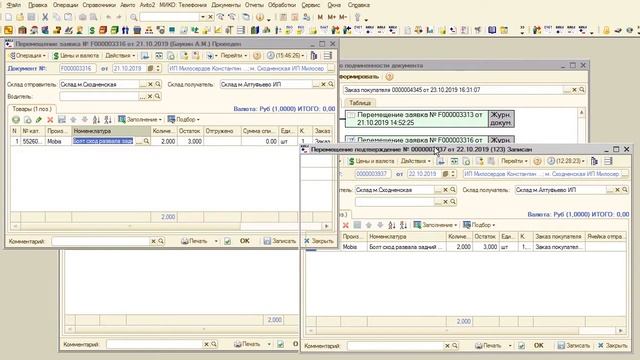
Task: Delete row with red X in request window
Action: pyautogui.click(x=50, y=120)
